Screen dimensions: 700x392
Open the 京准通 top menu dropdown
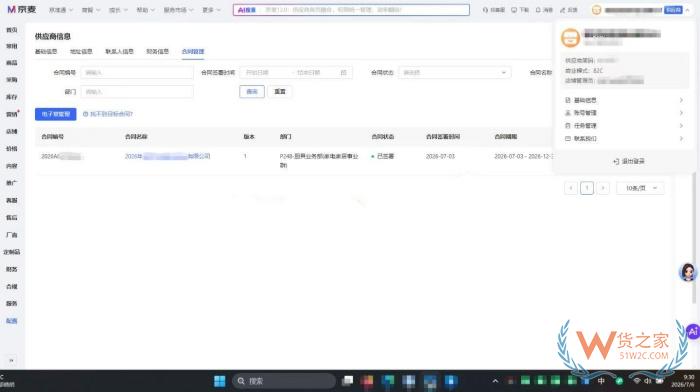point(61,10)
